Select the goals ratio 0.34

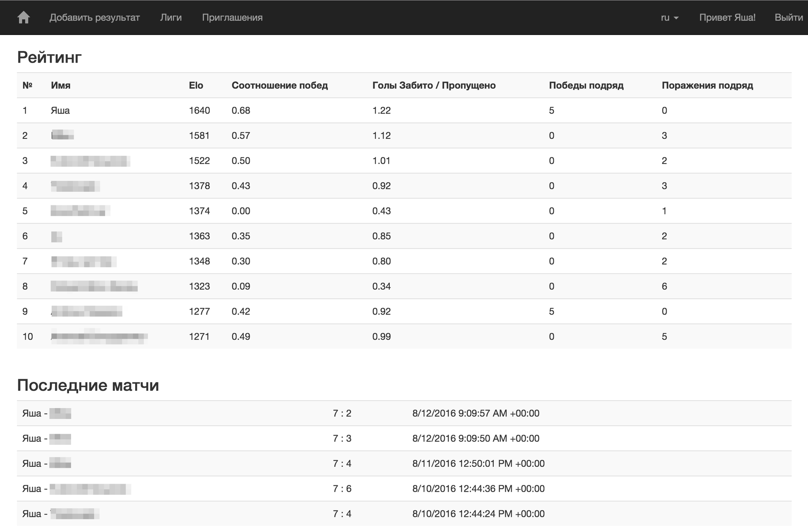pos(382,286)
